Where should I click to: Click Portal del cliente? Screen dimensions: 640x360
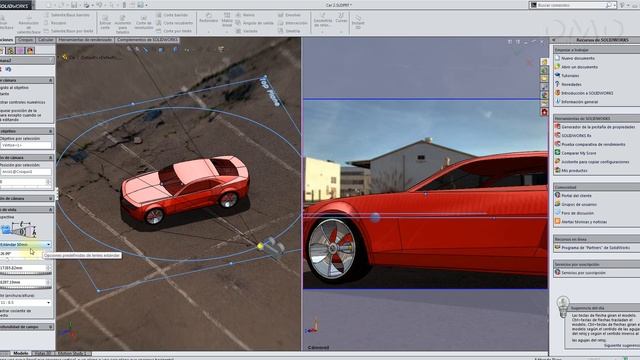click(576, 196)
